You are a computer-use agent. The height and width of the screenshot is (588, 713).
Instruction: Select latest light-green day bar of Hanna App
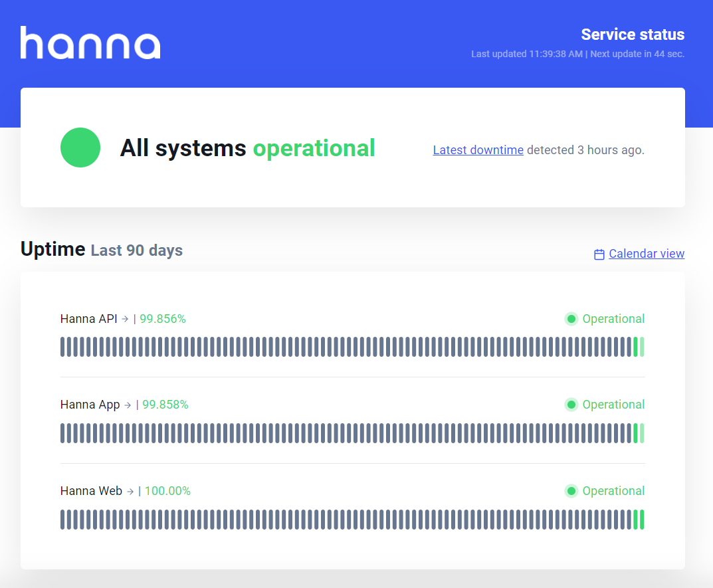642,433
